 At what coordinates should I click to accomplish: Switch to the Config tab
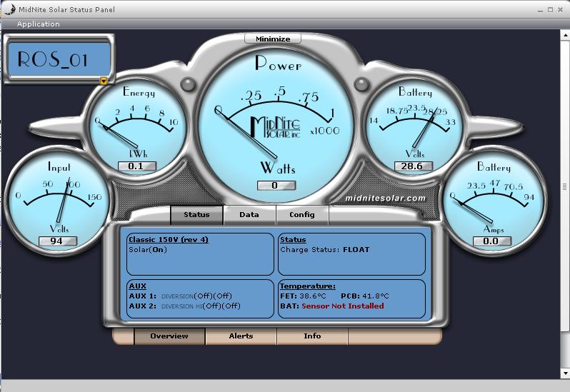click(x=302, y=214)
